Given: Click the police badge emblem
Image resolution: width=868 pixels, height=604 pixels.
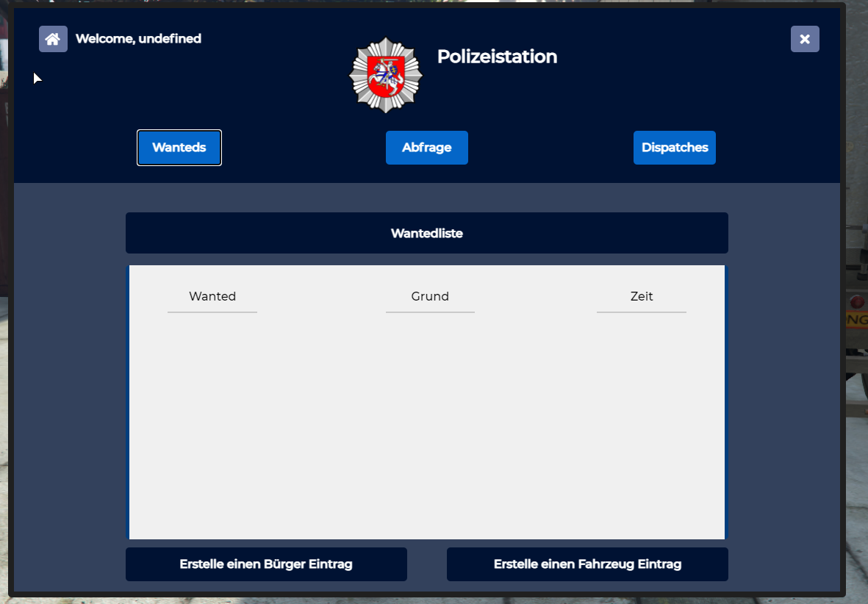Looking at the screenshot, I should tap(386, 75).
